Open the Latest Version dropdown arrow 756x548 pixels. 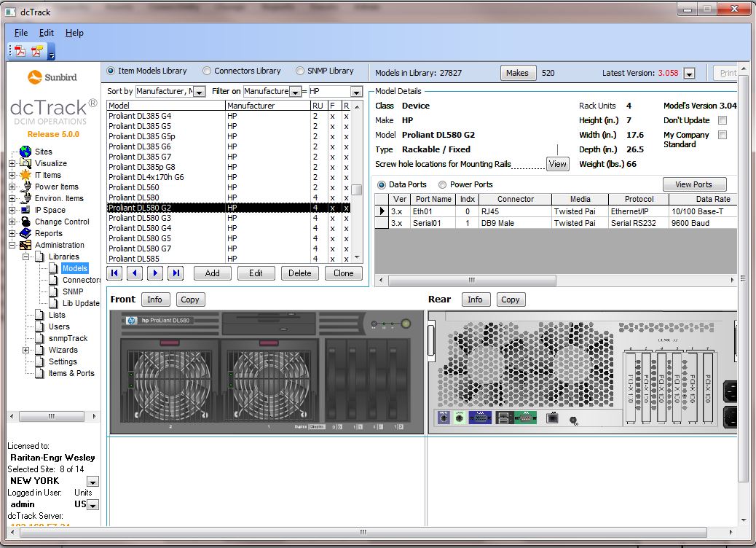coord(690,74)
